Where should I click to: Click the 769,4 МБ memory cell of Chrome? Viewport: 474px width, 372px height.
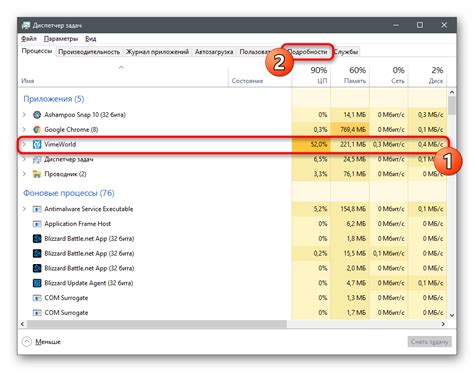(350, 129)
